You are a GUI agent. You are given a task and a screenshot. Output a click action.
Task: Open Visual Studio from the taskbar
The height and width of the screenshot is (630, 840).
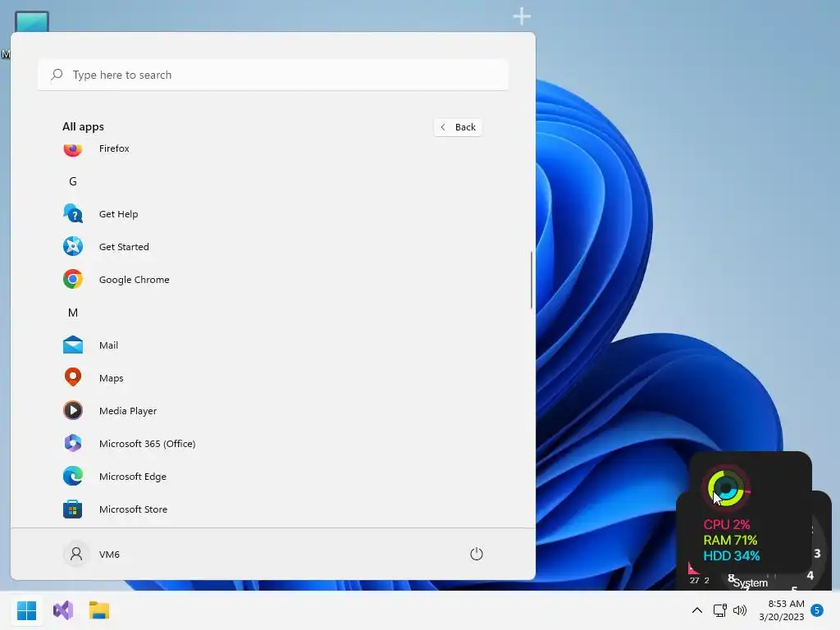[62, 610]
